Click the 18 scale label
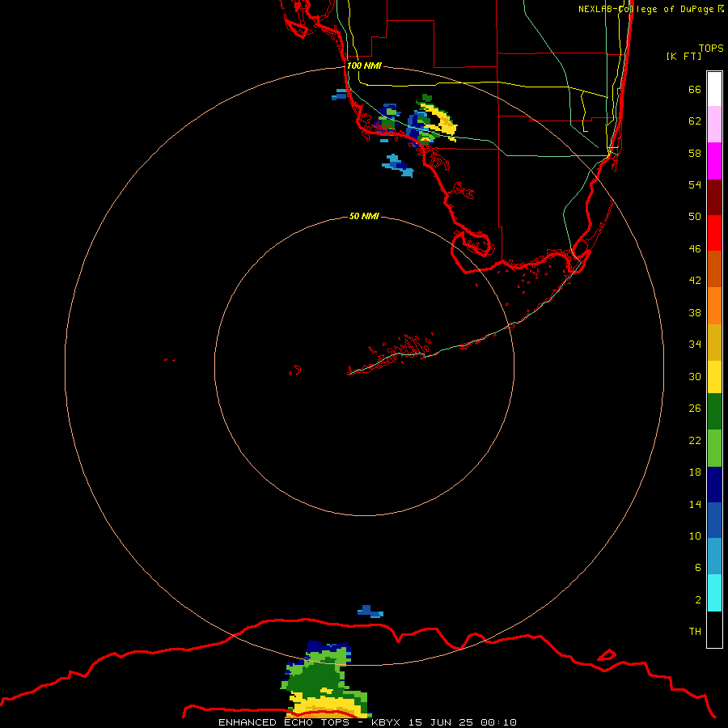This screenshot has height=728, width=728. pos(695,472)
